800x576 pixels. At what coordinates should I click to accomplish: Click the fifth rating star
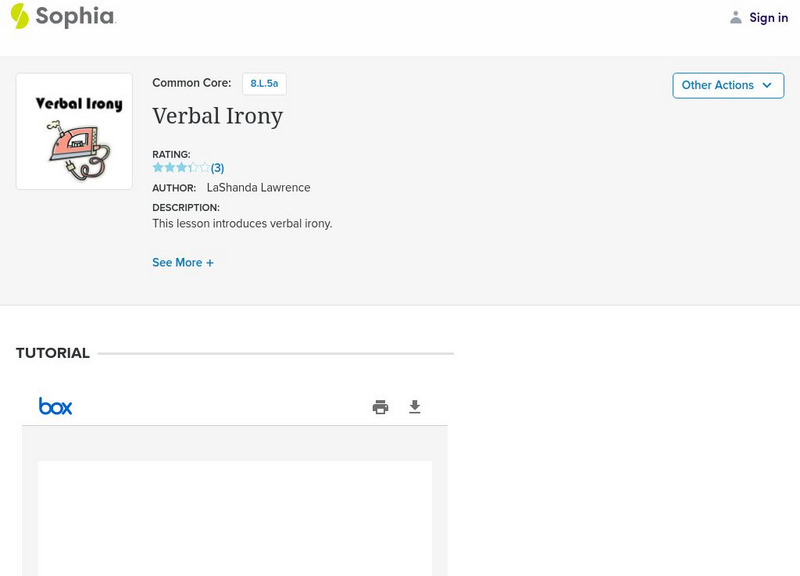(x=205, y=168)
